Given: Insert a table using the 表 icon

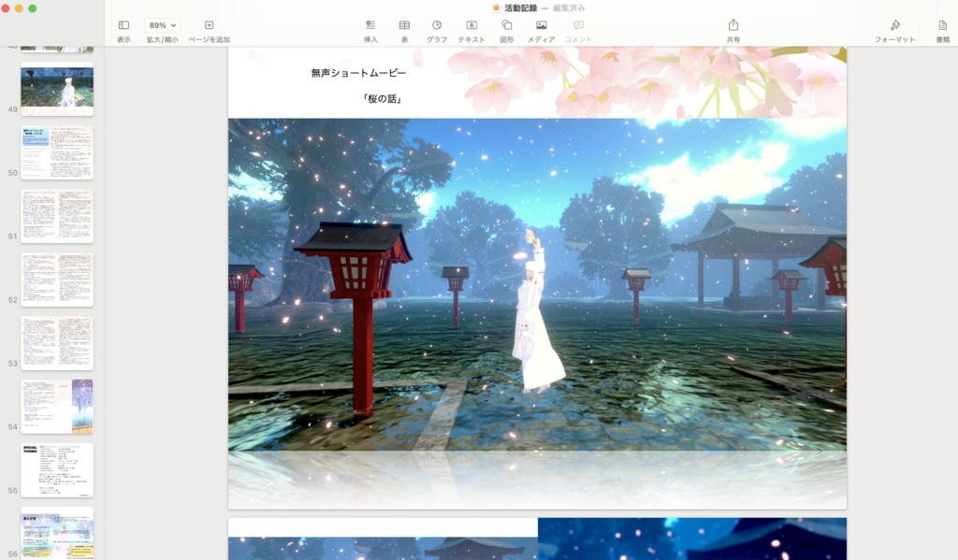Looking at the screenshot, I should (406, 27).
